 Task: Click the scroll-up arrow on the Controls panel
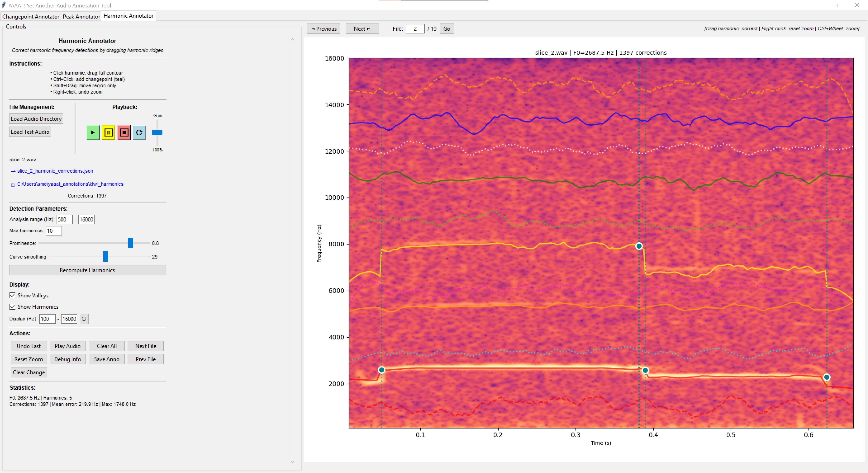point(292,39)
